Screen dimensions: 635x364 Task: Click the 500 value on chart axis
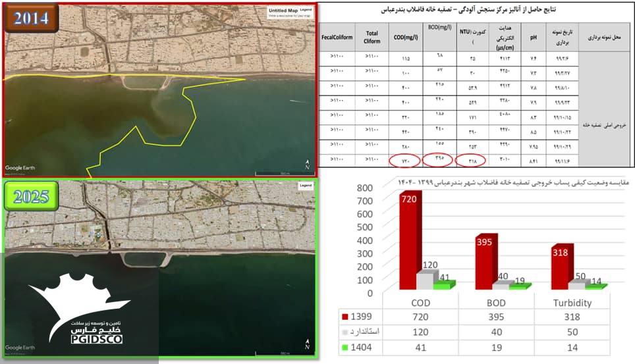pyautogui.click(x=364, y=227)
